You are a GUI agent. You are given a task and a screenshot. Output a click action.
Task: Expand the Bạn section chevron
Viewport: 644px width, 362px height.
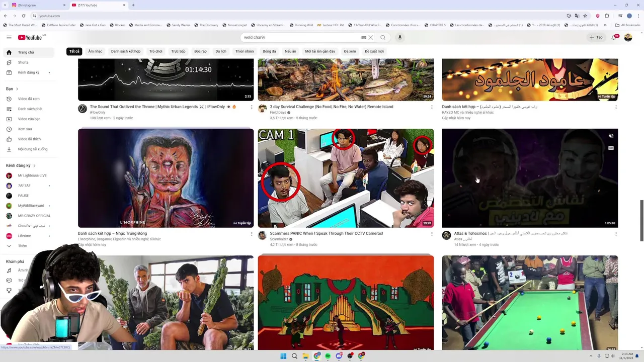point(18,89)
